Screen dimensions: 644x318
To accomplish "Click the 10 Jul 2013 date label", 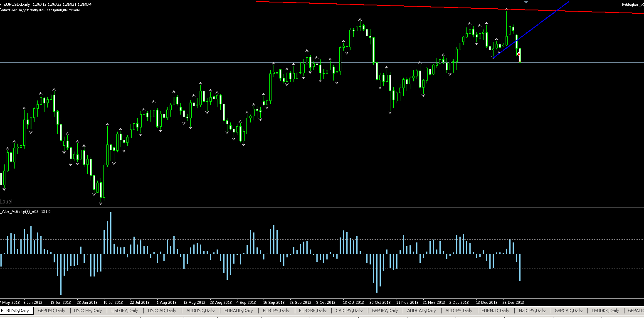I will (x=113, y=302).
